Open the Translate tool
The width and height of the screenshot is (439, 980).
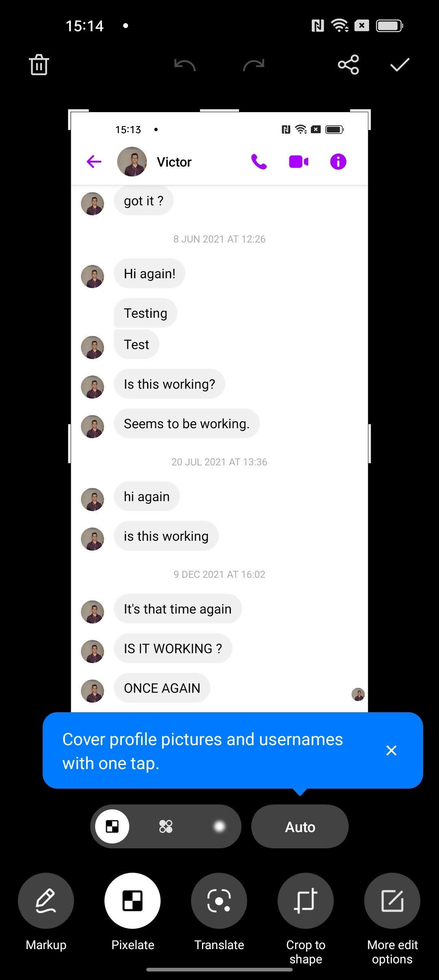(219, 901)
